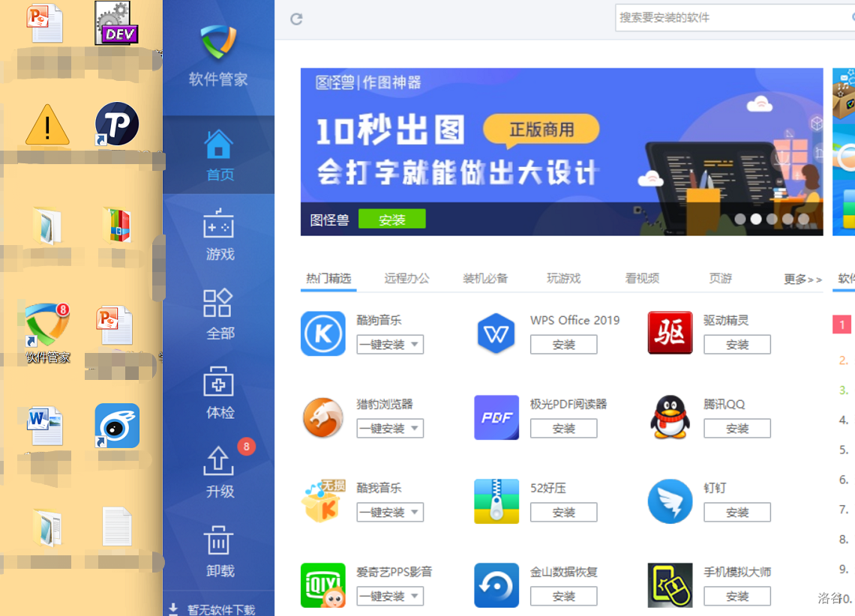Switch to the 装机必备 tab

coord(485,279)
